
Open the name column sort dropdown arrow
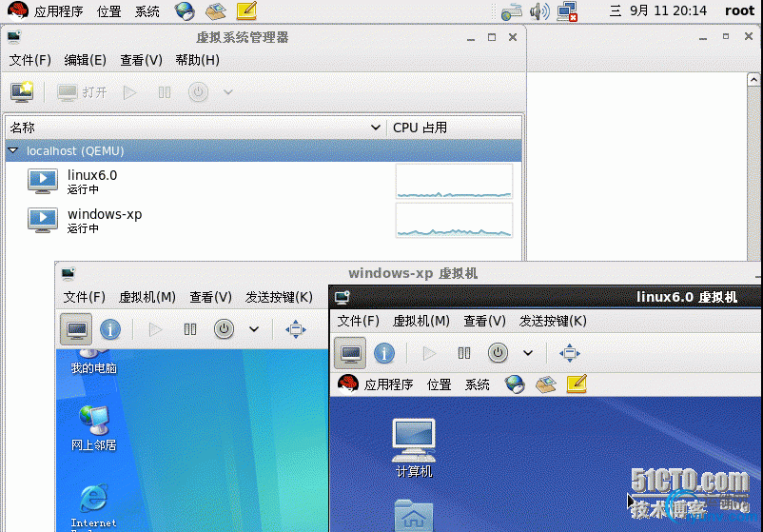[375, 128]
